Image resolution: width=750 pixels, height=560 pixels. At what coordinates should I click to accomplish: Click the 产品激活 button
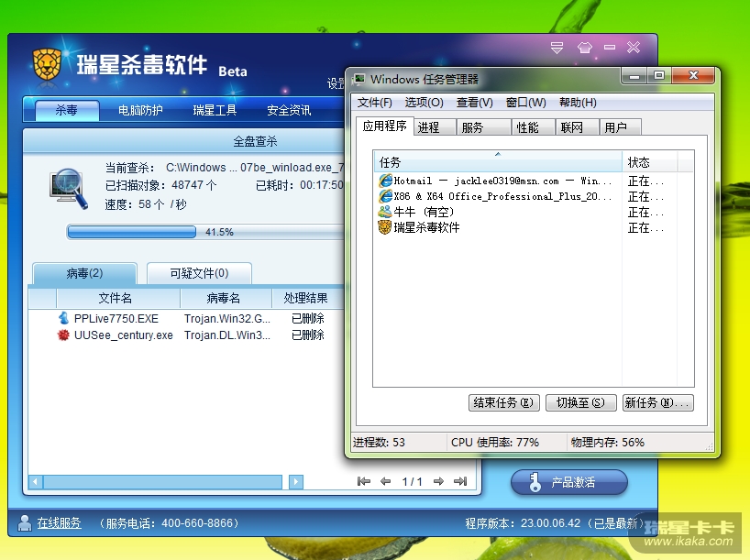pos(569,482)
